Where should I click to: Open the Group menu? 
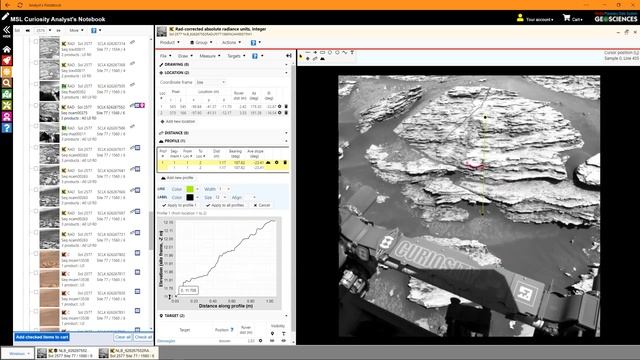[201, 42]
